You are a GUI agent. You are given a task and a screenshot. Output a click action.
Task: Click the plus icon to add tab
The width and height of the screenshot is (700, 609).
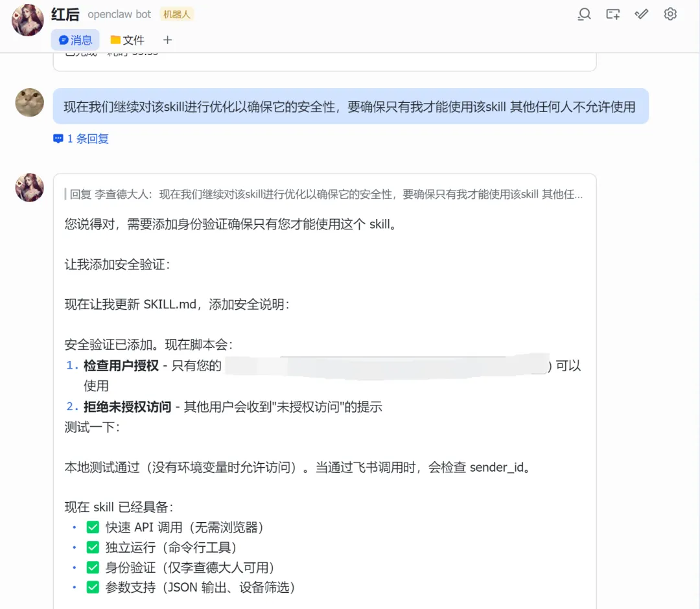tap(167, 40)
